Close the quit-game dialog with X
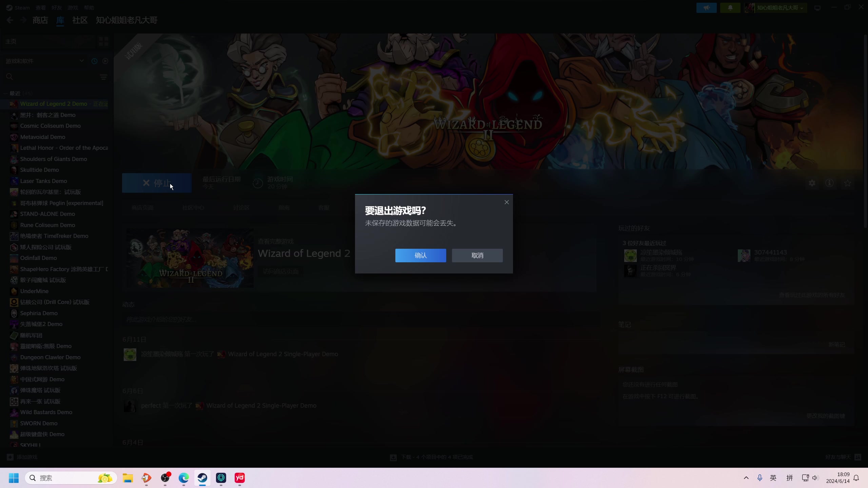868x488 pixels. click(507, 202)
